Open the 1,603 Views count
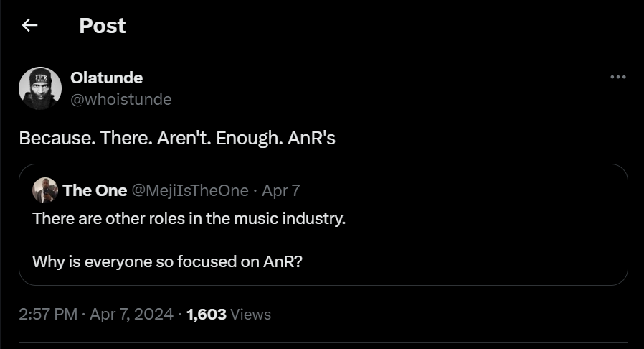The image size is (644, 349). (x=229, y=315)
